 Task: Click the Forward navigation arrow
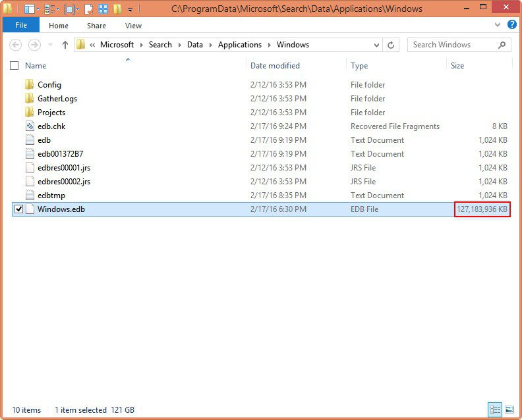click(34, 45)
